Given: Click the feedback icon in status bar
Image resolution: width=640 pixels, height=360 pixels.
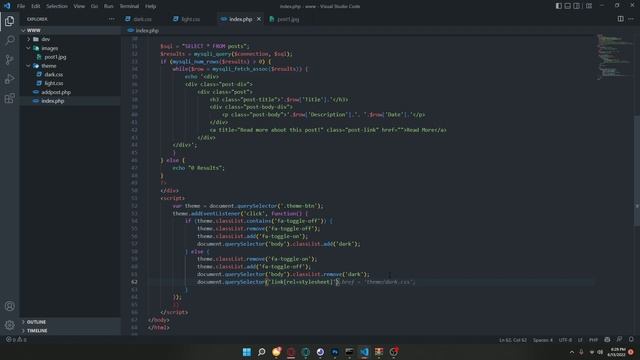Looking at the screenshot, I should (x=619, y=340).
